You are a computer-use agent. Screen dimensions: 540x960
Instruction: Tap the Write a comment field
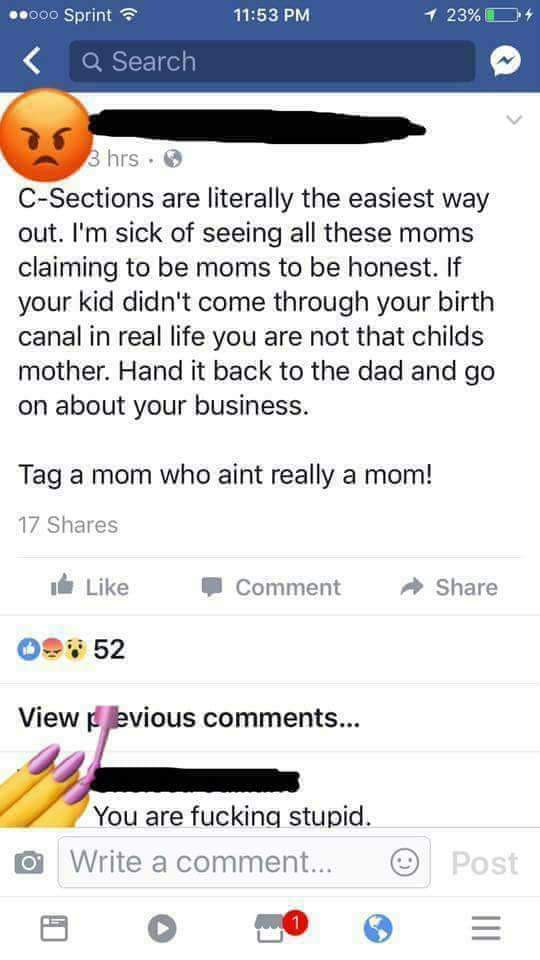(244, 863)
